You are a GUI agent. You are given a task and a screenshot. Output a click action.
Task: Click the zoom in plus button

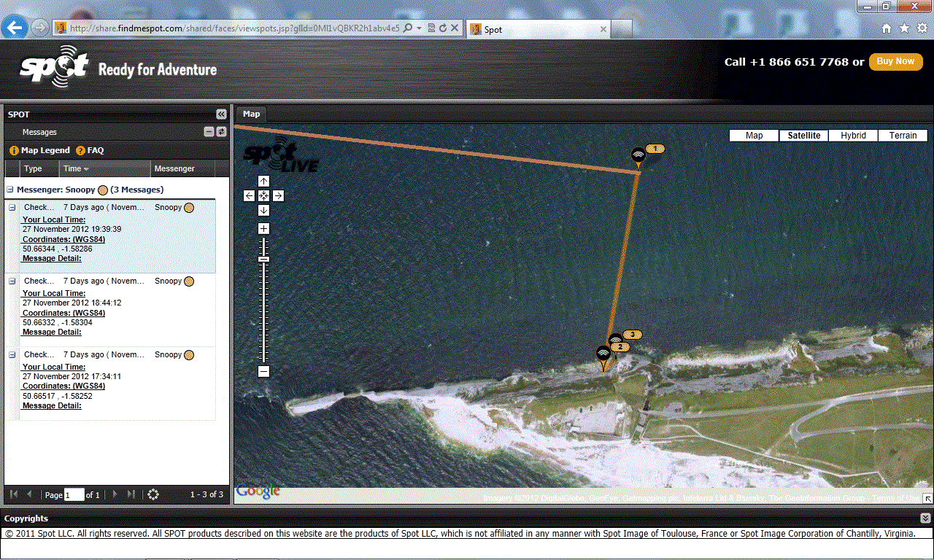click(263, 229)
